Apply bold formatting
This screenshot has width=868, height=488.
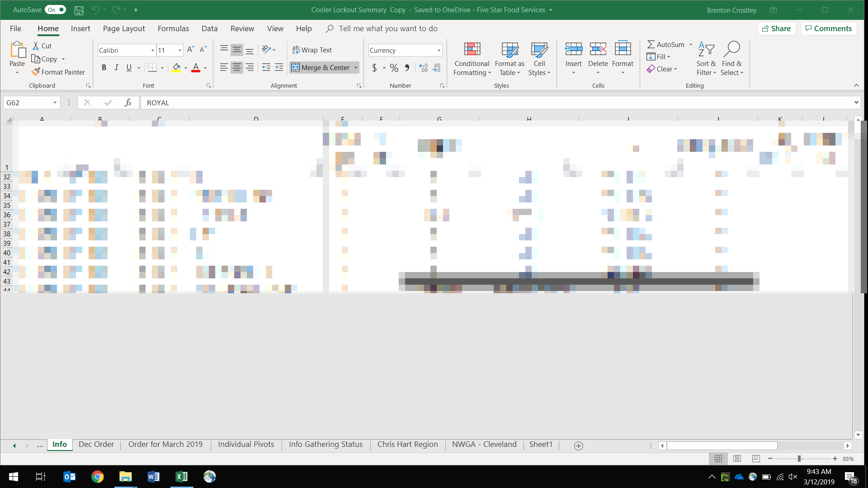click(x=104, y=67)
